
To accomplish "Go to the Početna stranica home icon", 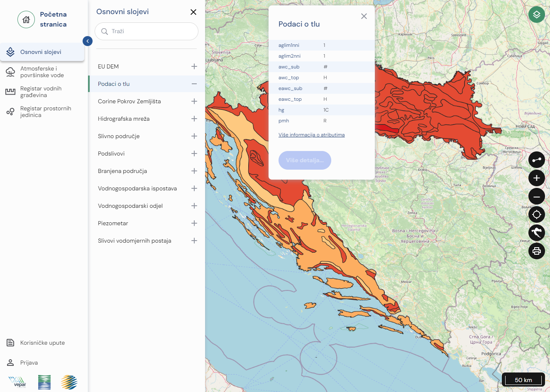I will tap(26, 19).
